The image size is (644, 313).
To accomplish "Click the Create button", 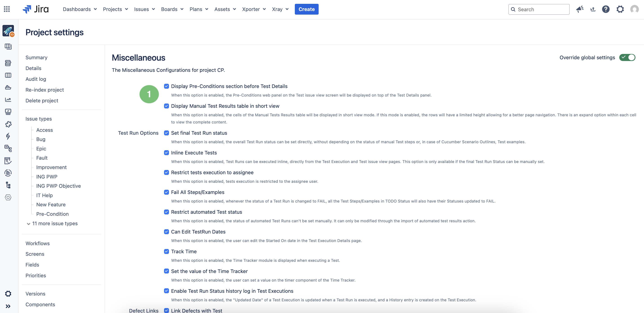I will tap(306, 9).
